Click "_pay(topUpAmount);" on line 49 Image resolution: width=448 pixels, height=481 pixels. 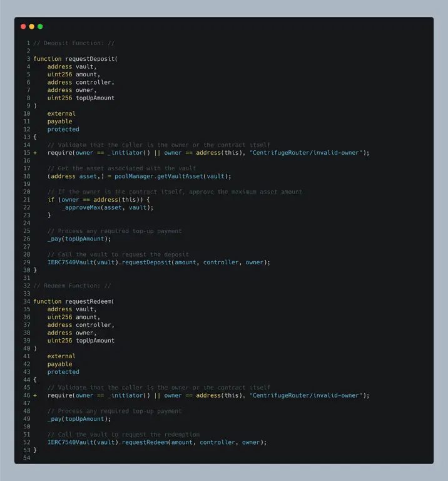tap(79, 419)
